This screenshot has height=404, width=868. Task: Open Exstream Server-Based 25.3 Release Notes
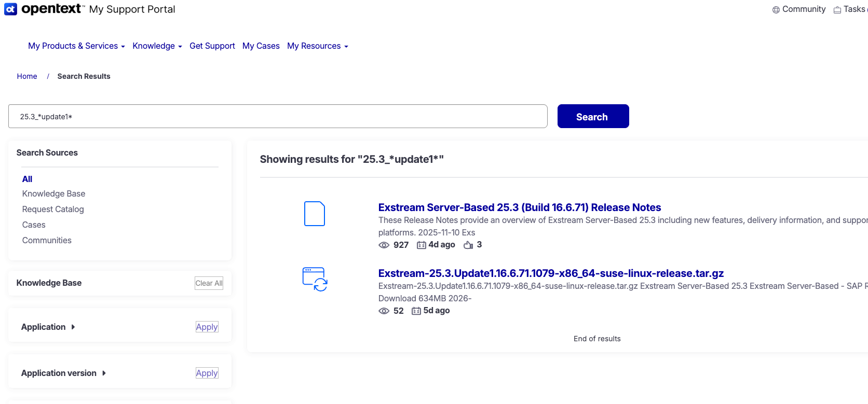(x=520, y=207)
